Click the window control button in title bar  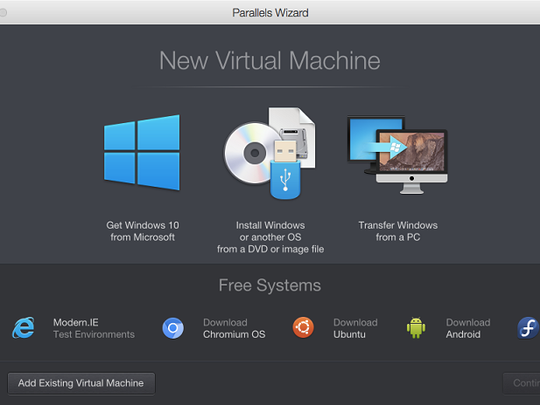[x=3, y=13]
